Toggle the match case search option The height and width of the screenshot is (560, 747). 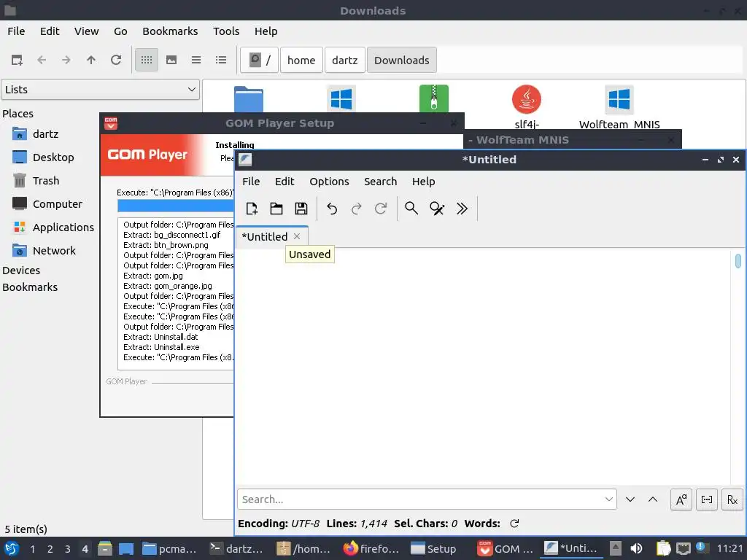681,499
